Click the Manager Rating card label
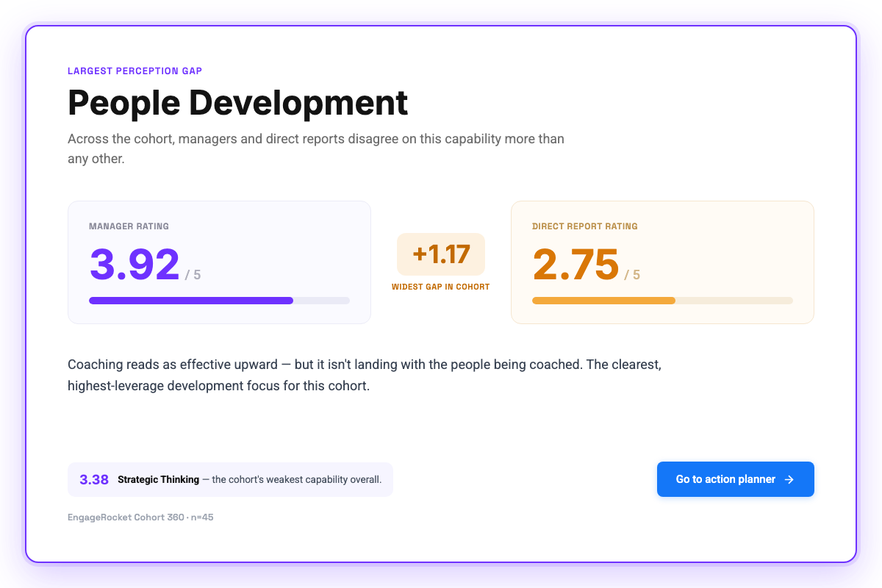The width and height of the screenshot is (882, 588). [129, 226]
